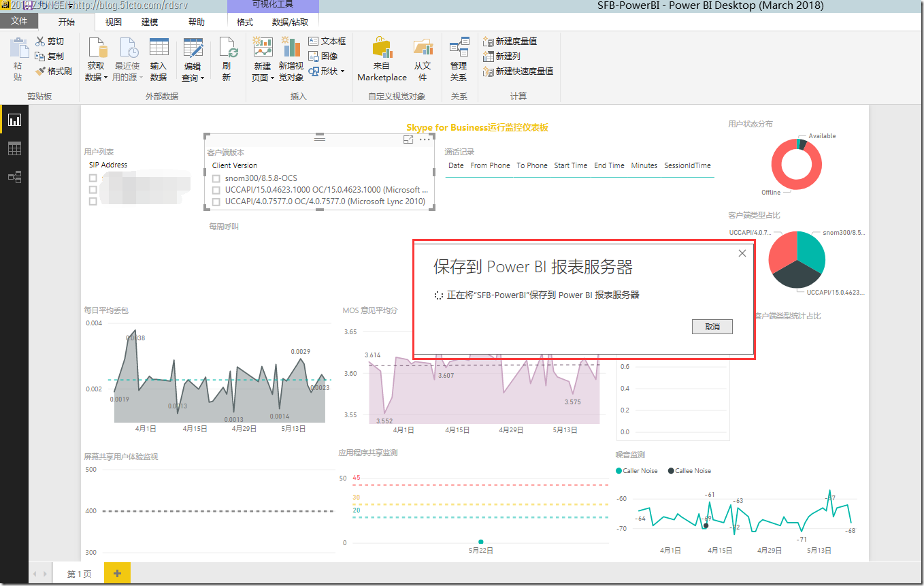The width and height of the screenshot is (924, 586).
Task: Click the teal snom300 pie chart slice
Action: 811,250
